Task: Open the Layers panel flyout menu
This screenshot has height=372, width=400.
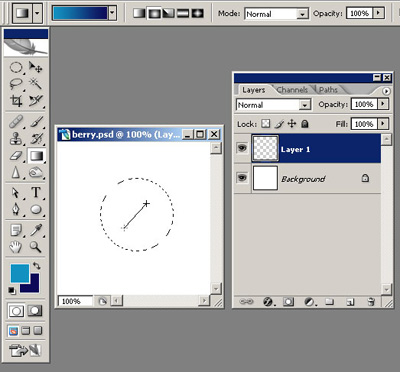Action: 386,91
